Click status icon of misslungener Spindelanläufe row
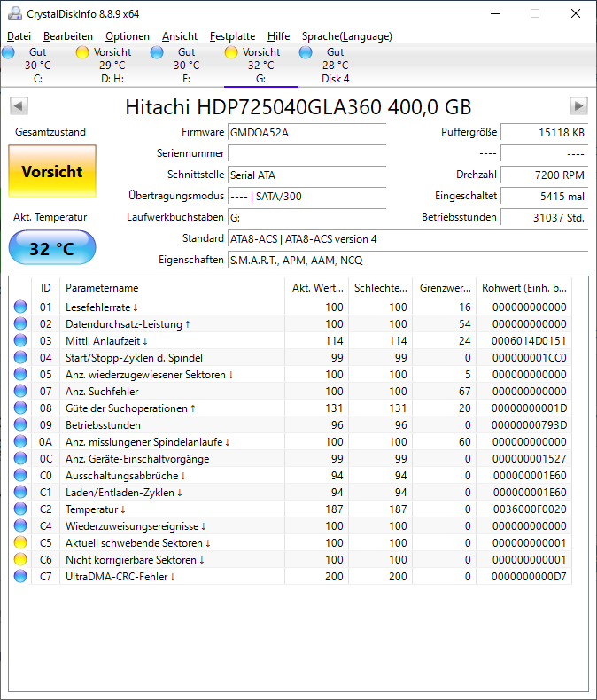Image resolution: width=597 pixels, height=700 pixels. (20, 441)
